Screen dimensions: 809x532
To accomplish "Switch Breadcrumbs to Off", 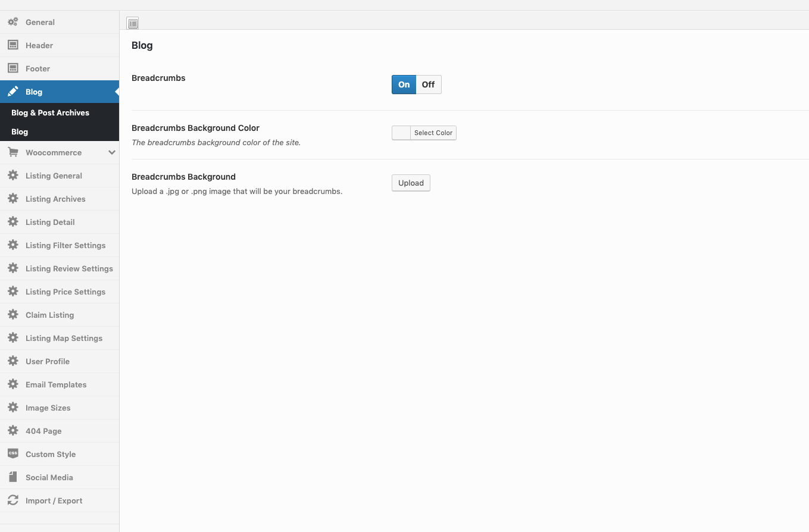I will point(429,85).
